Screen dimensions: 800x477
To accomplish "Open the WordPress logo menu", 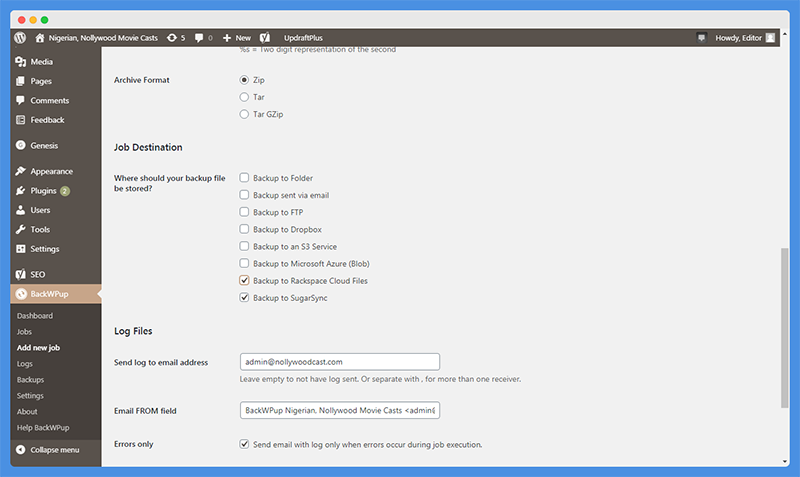I will tap(20, 38).
